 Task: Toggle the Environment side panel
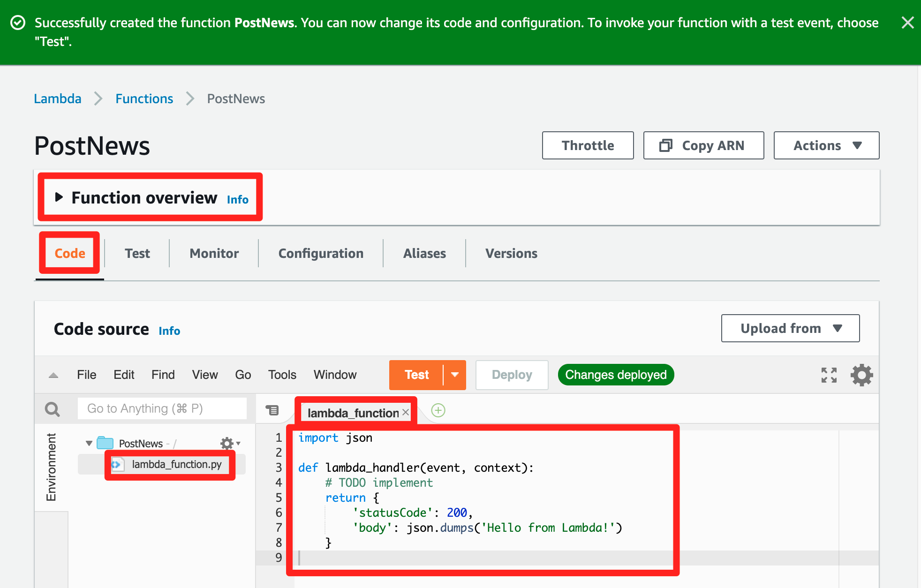pos(51,467)
